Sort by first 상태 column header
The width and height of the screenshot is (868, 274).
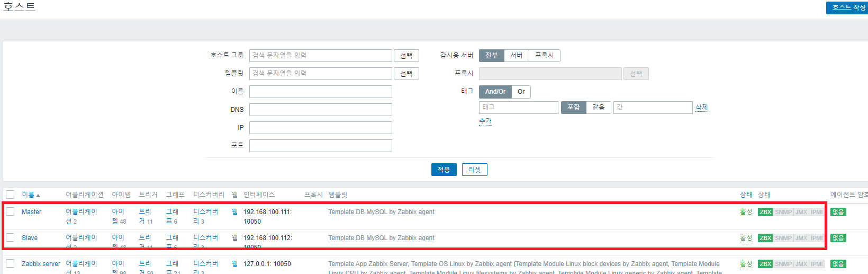[x=746, y=195]
